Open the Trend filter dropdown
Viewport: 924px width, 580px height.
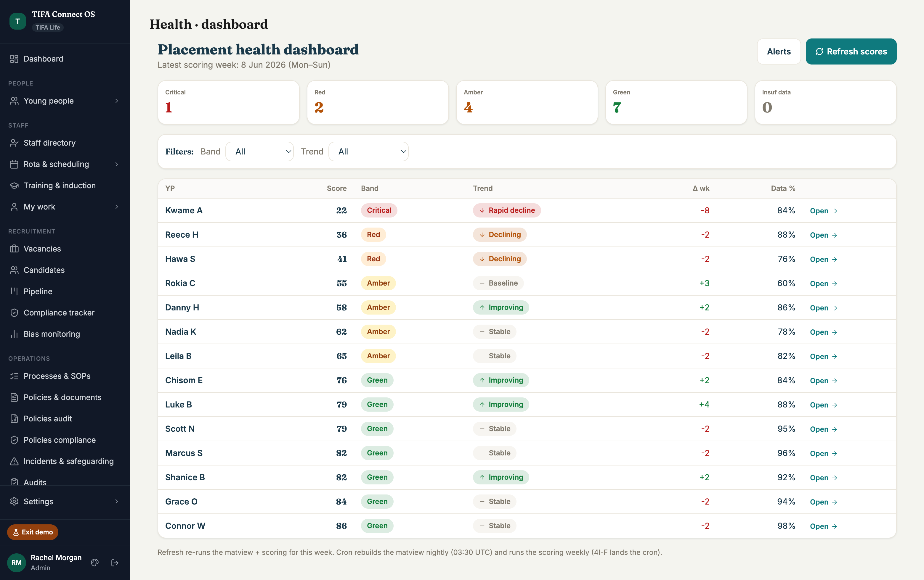pos(368,152)
